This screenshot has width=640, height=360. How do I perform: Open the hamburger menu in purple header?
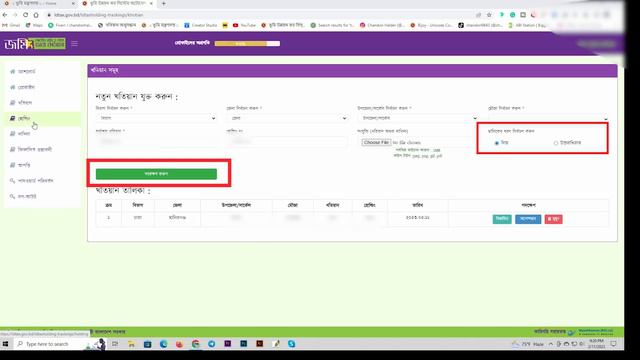coord(74,43)
